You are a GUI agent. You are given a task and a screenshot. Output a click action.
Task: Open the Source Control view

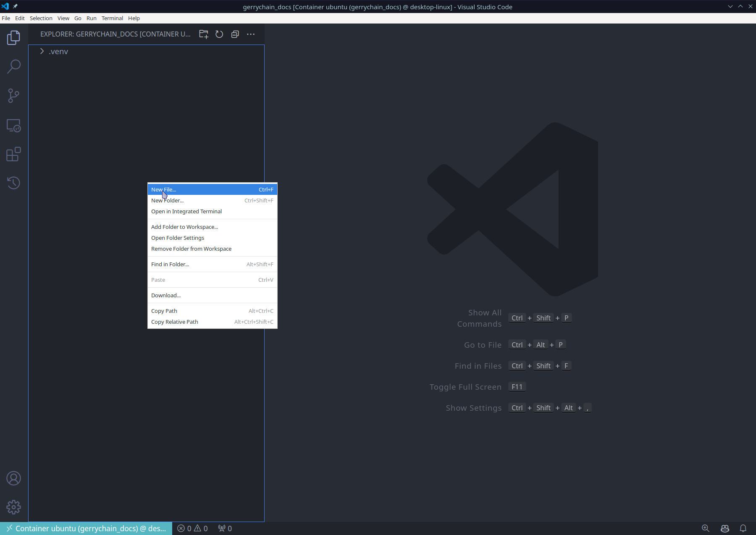tap(14, 96)
